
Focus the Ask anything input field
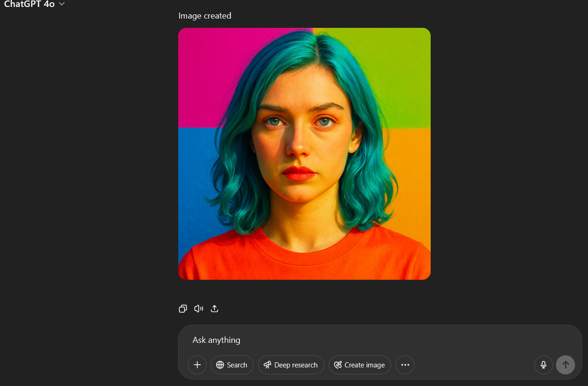coord(380,340)
